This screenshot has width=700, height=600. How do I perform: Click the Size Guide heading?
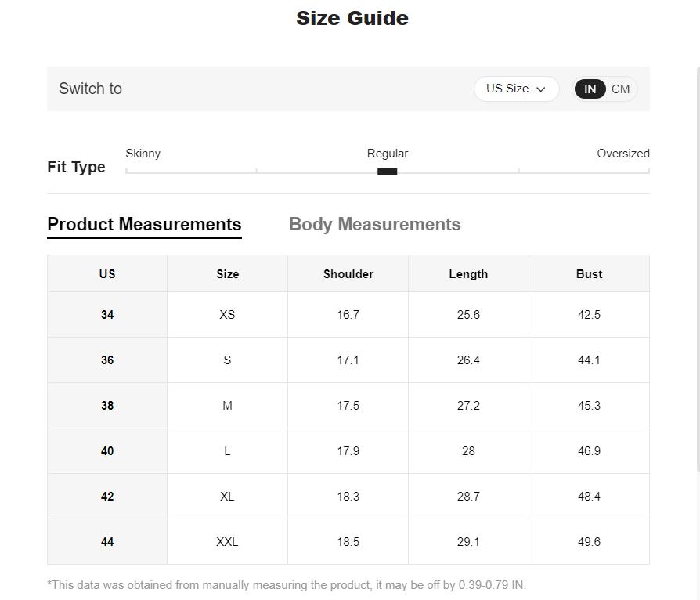(352, 18)
